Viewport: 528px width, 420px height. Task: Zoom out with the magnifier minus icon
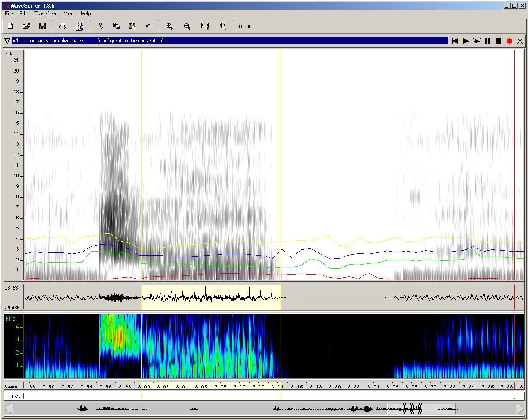pyautogui.click(x=187, y=27)
